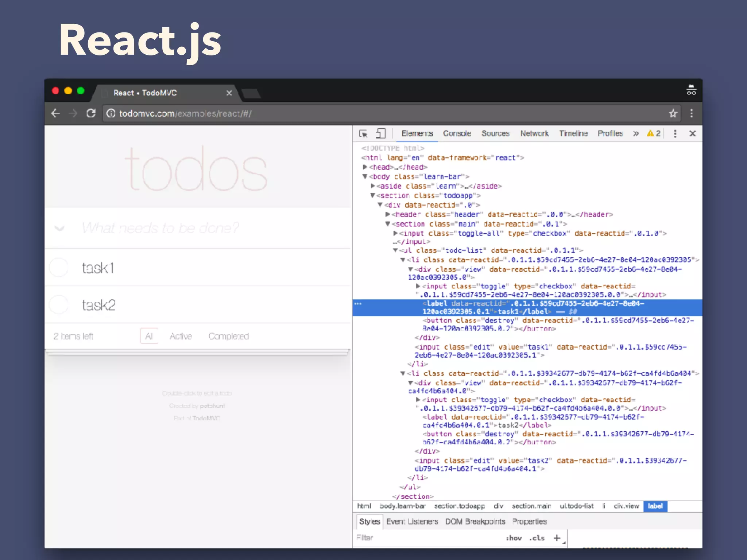Open the DOM Breakpoints subtab

pos(475,522)
